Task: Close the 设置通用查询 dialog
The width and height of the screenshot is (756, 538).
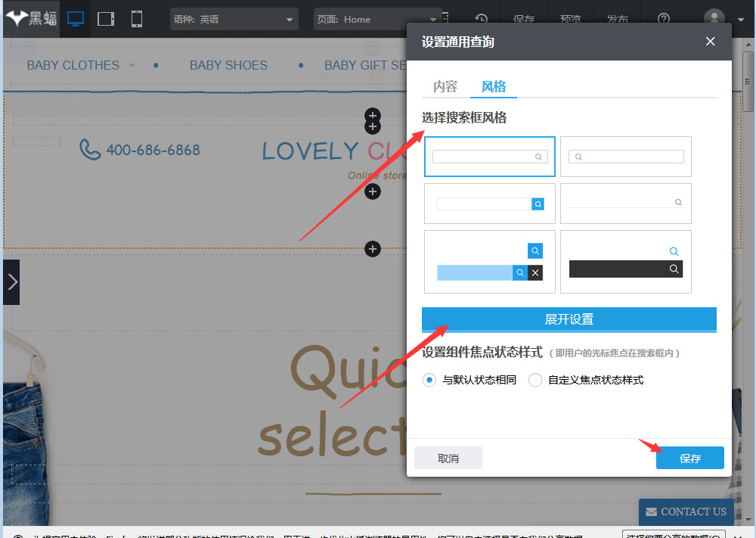Action: 710,42
